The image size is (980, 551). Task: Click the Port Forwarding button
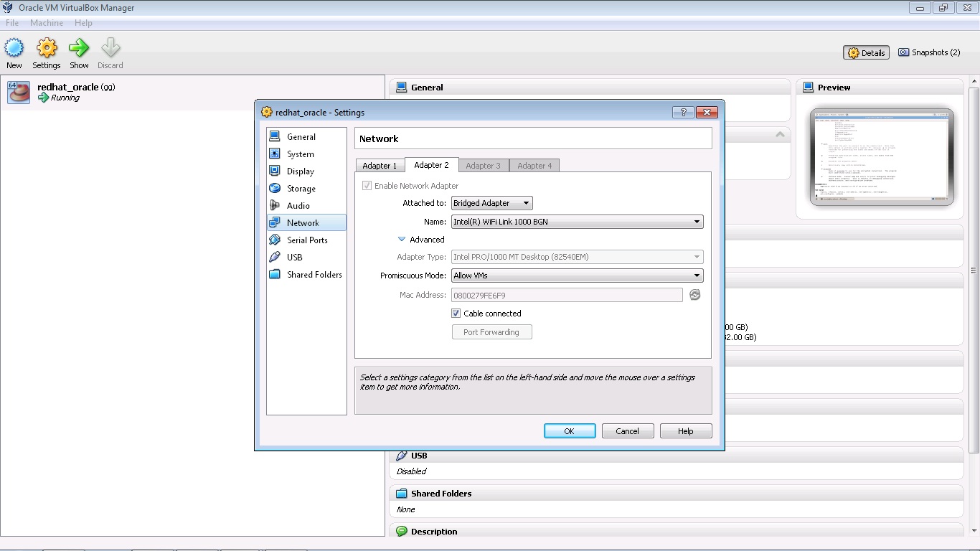(491, 332)
